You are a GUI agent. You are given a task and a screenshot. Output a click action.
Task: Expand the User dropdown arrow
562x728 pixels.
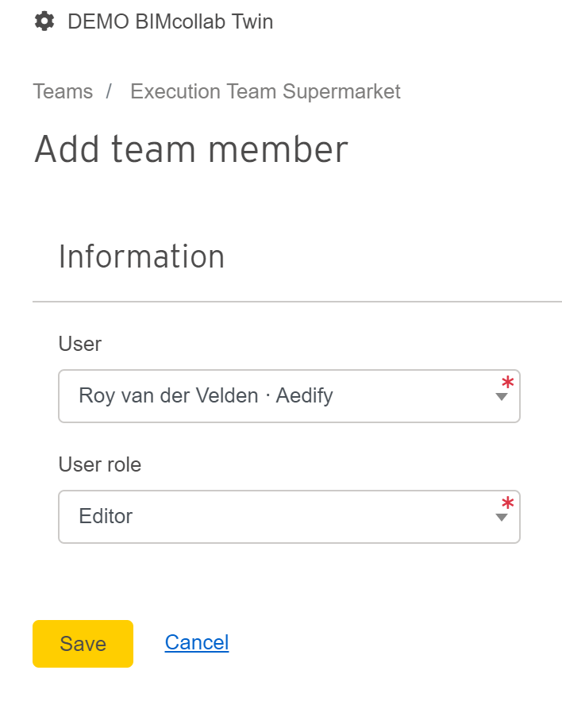point(501,397)
